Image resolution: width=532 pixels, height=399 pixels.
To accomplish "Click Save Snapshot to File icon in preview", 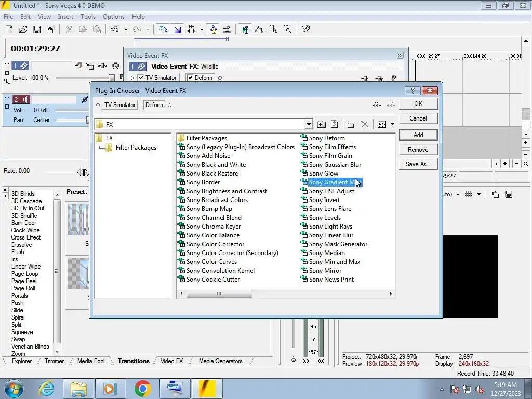I will point(509,194).
